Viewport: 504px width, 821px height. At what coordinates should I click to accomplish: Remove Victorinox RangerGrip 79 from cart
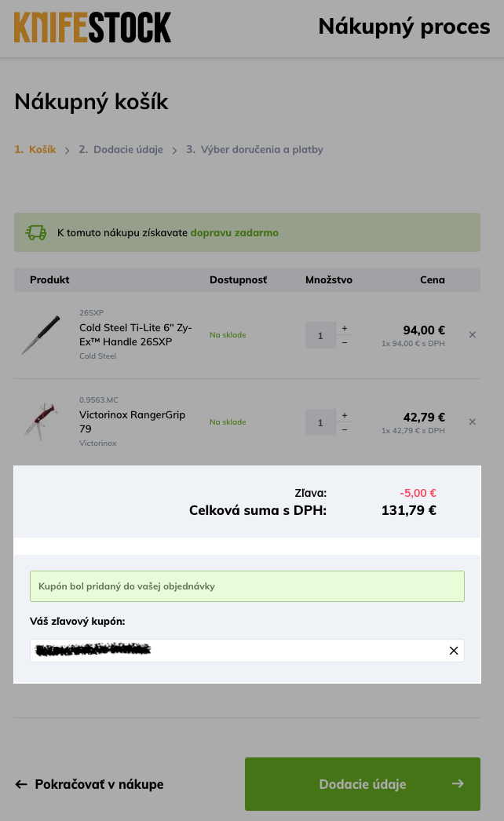pyautogui.click(x=473, y=421)
